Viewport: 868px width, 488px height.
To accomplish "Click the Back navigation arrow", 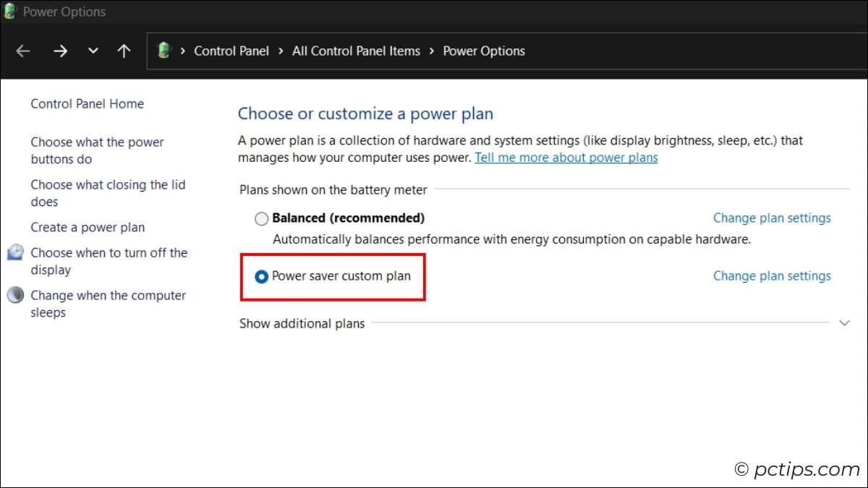I will click(x=23, y=51).
